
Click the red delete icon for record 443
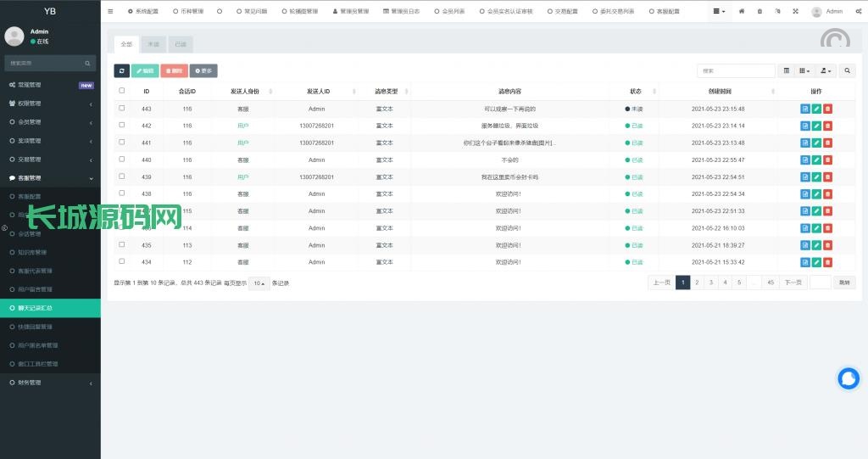[827, 109]
